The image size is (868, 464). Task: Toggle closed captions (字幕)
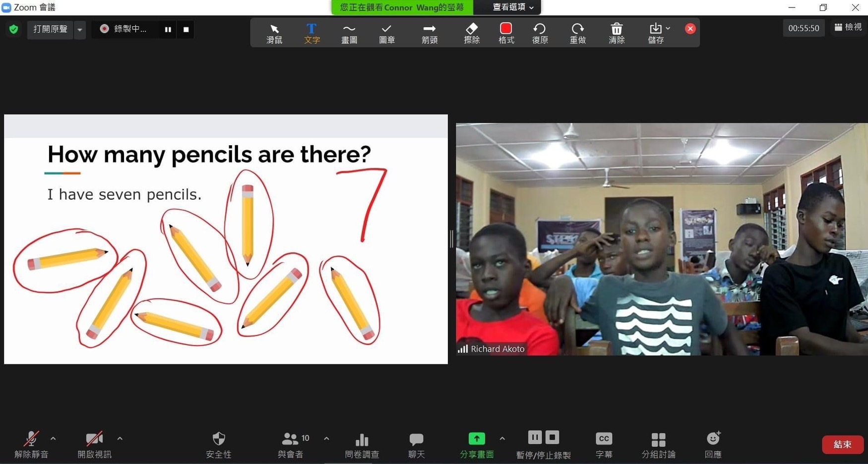[x=604, y=445]
